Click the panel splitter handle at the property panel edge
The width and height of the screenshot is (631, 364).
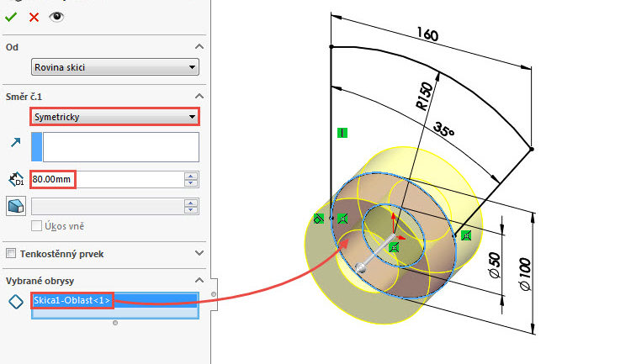tap(214, 294)
